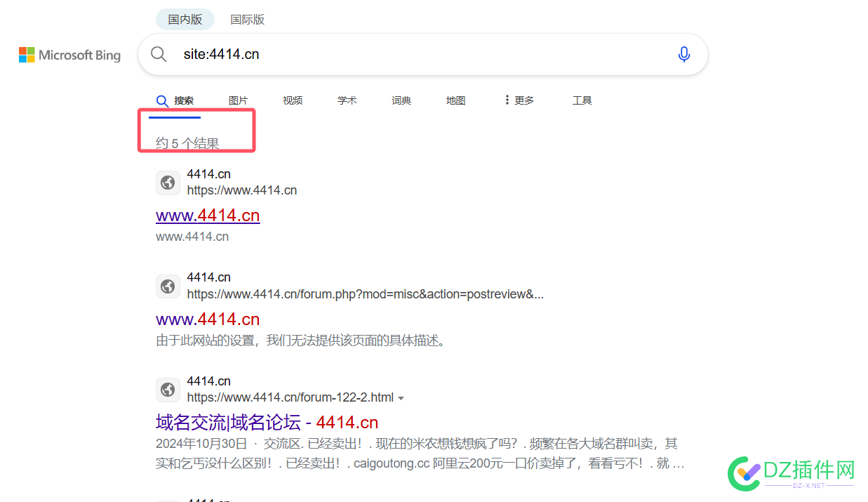The width and height of the screenshot is (868, 502).
Task: Open the 图片 tab
Action: pos(239,100)
